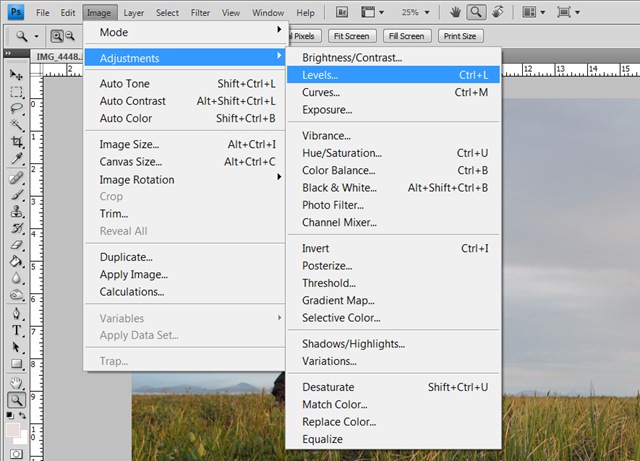Viewport: 640px width, 461px height.
Task: Activate Zoom In mode in the options bar
Action: coord(57,36)
